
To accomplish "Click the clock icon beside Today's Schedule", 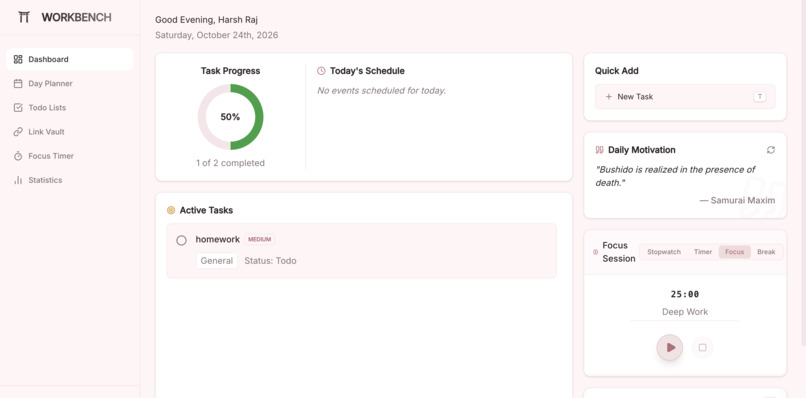I will tap(321, 71).
